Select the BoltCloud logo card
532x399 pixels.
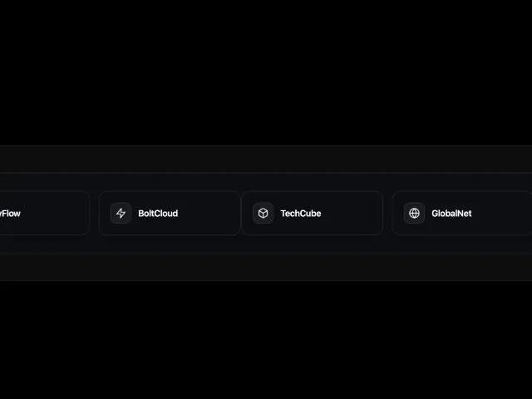tap(170, 213)
